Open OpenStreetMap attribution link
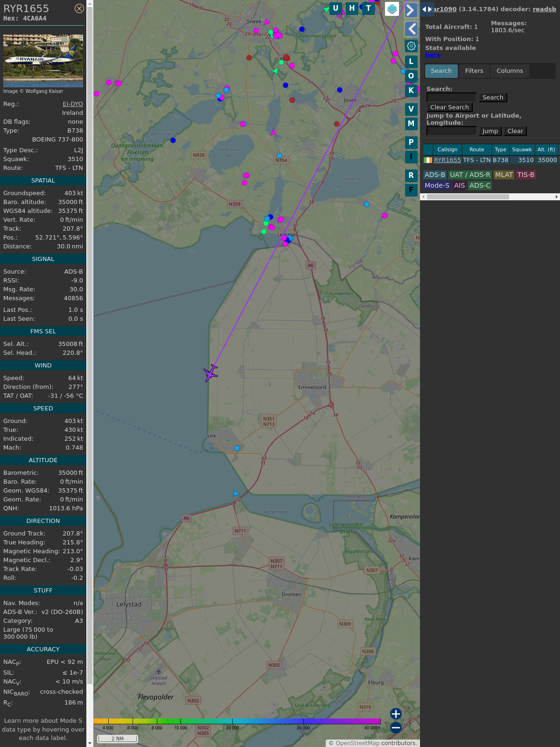 coord(357,743)
